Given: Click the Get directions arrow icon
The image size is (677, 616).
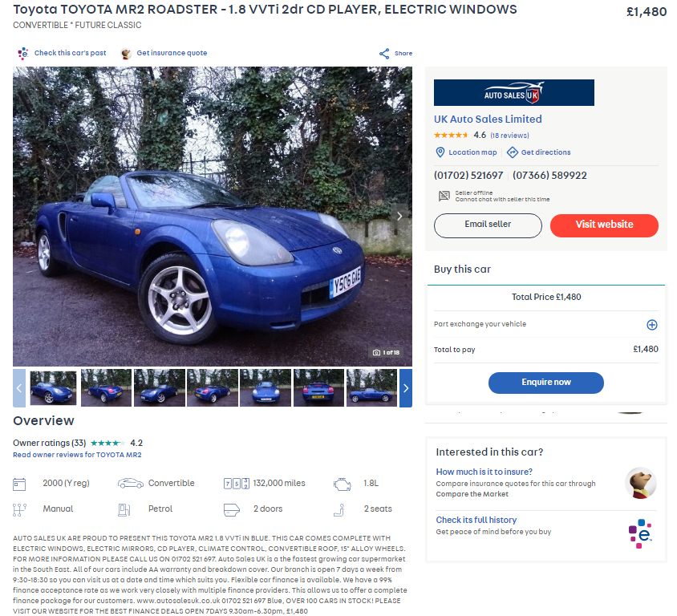Looking at the screenshot, I should [512, 152].
